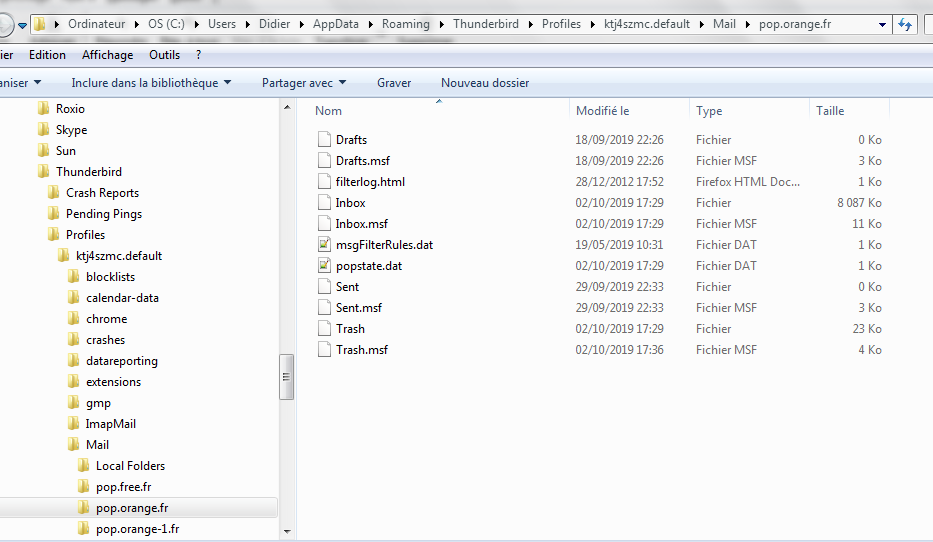
Task: Navigate to Ordinateur in the breadcrumb
Action: click(96, 24)
